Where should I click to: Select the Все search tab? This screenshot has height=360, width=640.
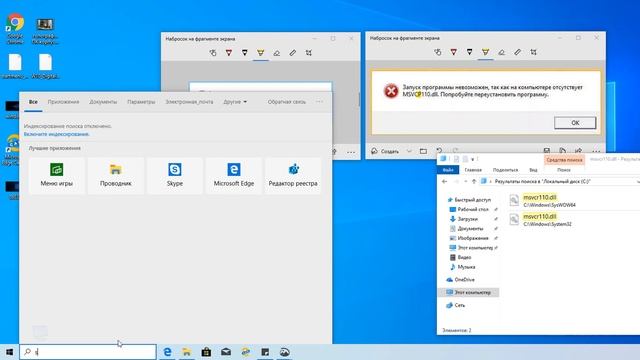coord(33,102)
